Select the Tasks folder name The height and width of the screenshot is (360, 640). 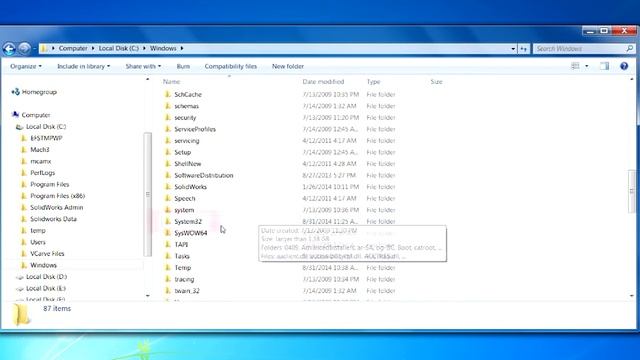182,256
